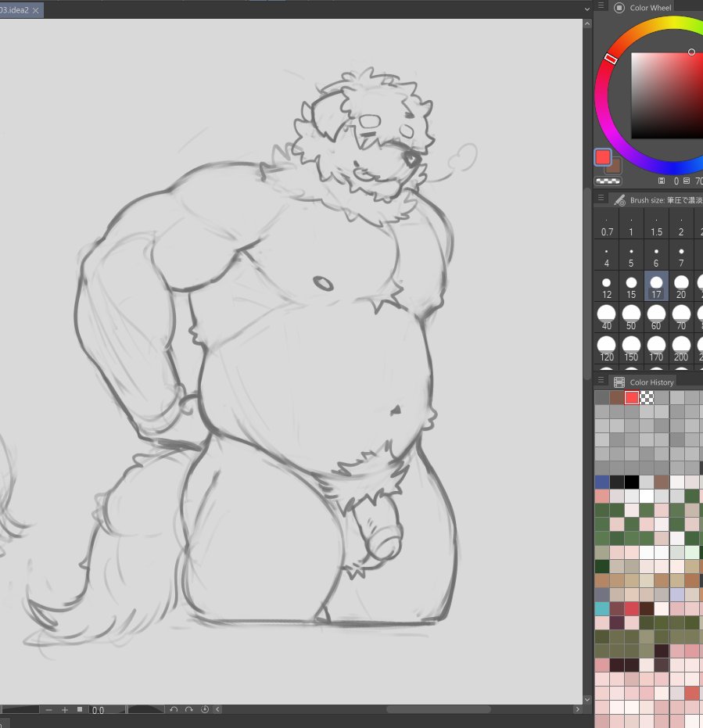
Task: Click the horizontal scrollbar thumb
Action: tap(439, 709)
